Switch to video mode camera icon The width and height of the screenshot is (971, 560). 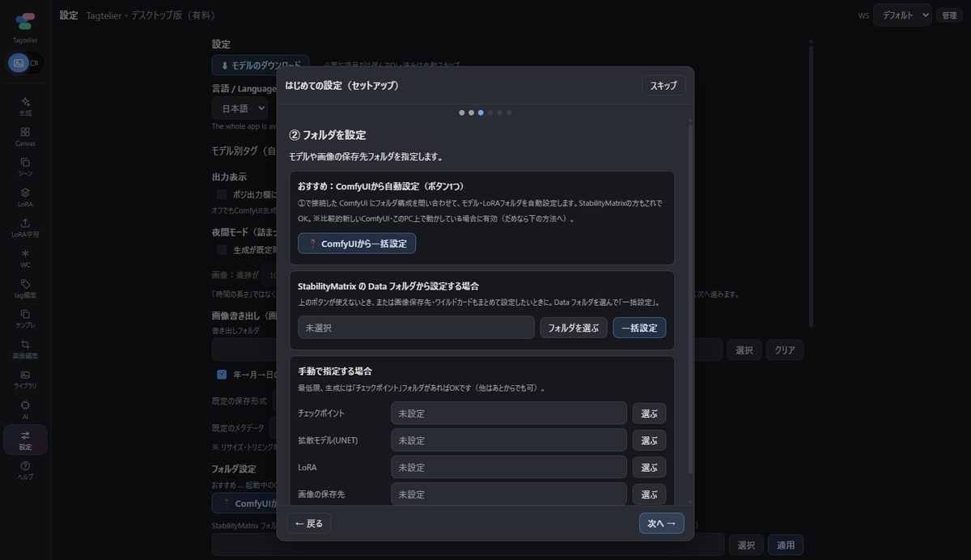[35, 63]
